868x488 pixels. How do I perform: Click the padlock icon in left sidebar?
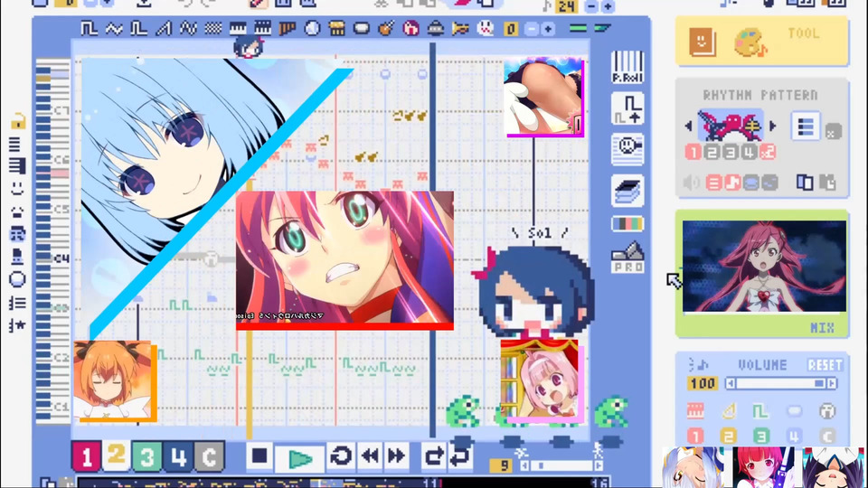(x=18, y=120)
